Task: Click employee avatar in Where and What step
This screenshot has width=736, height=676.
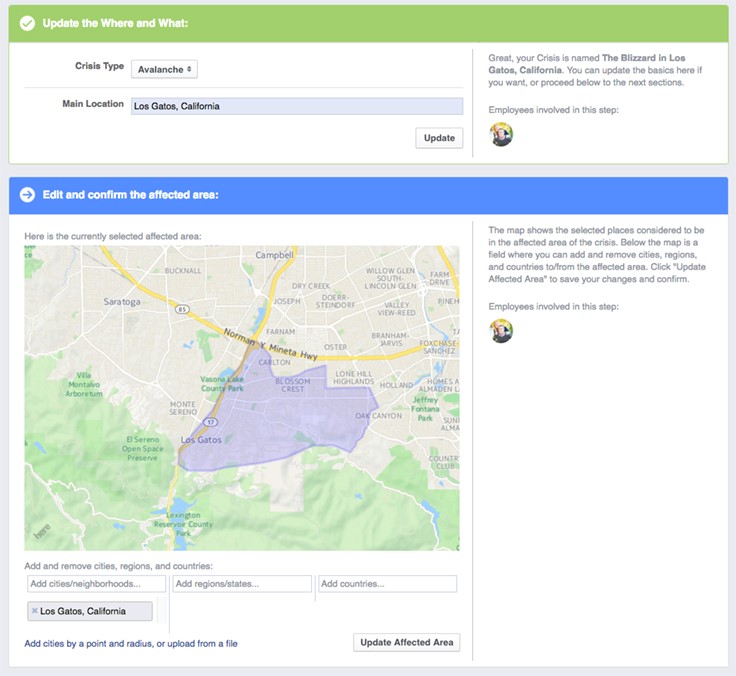Action: (x=501, y=135)
